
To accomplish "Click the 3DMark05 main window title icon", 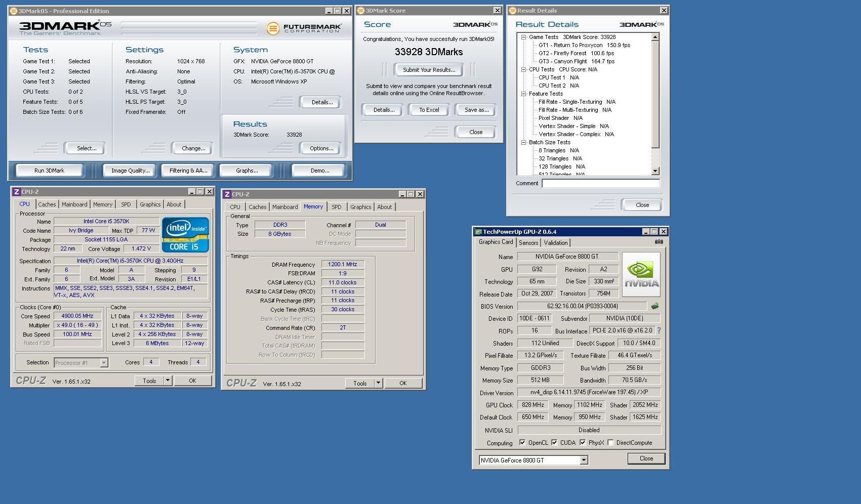I will (14, 11).
